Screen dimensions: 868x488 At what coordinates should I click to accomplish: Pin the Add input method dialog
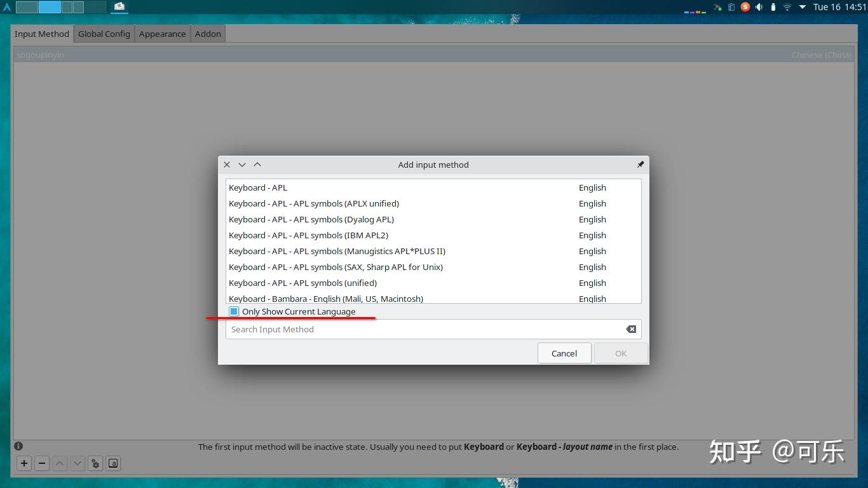tap(640, 165)
